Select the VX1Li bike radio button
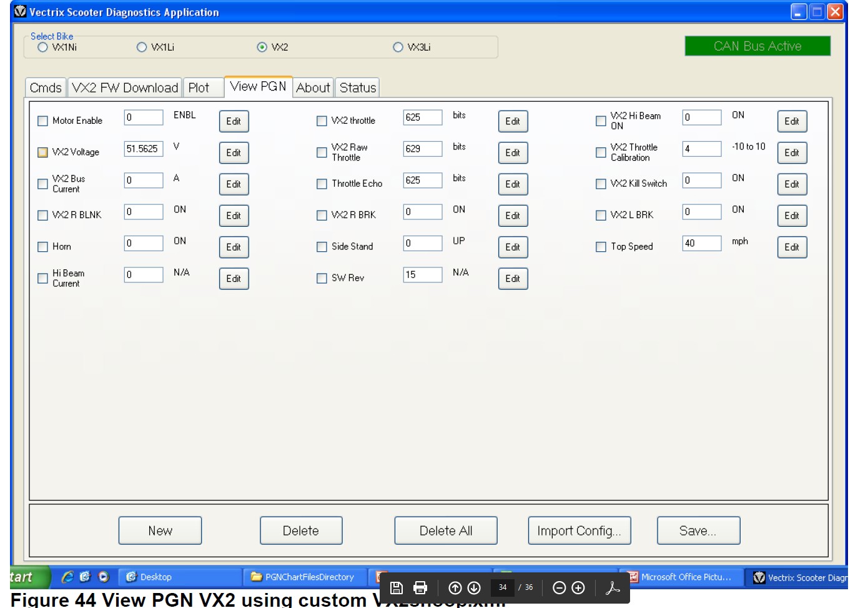 [x=142, y=47]
